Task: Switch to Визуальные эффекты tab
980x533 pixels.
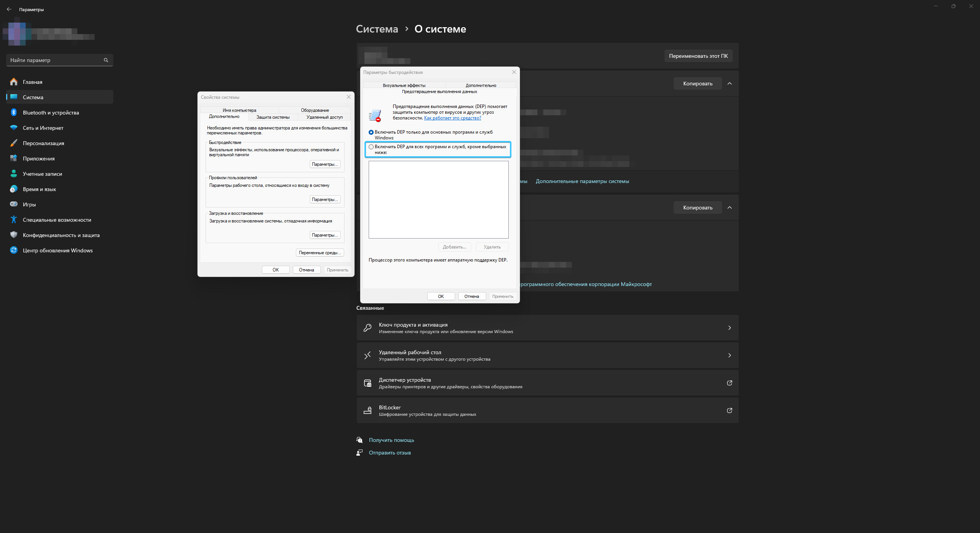Action: coord(404,85)
